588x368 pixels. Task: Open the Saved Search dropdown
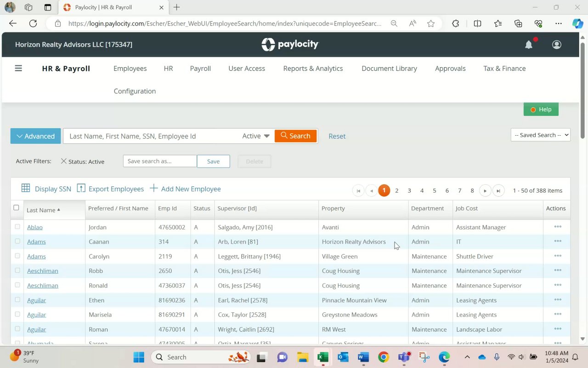(540, 135)
